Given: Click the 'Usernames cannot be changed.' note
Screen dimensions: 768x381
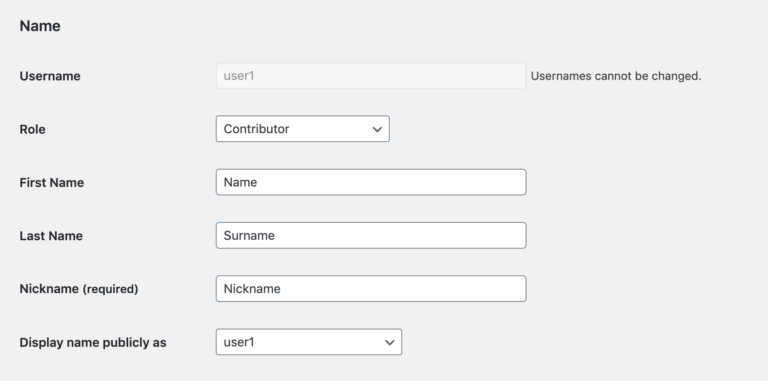Looking at the screenshot, I should (x=616, y=76).
